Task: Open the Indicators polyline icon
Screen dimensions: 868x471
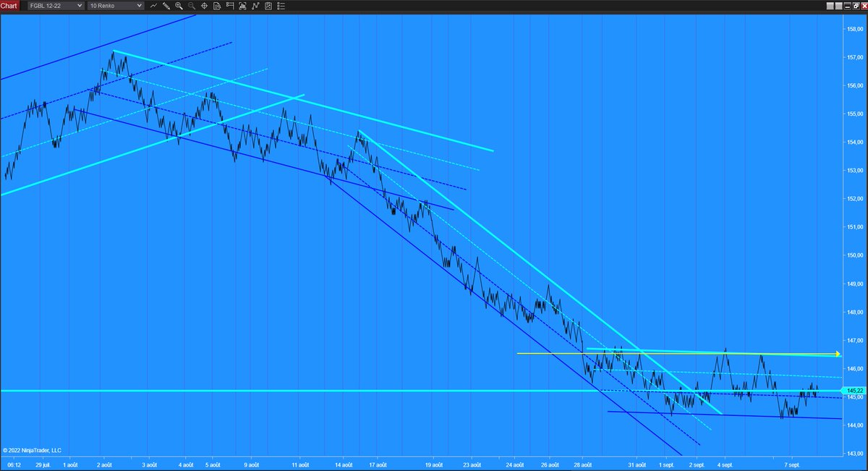Action: click(x=255, y=6)
